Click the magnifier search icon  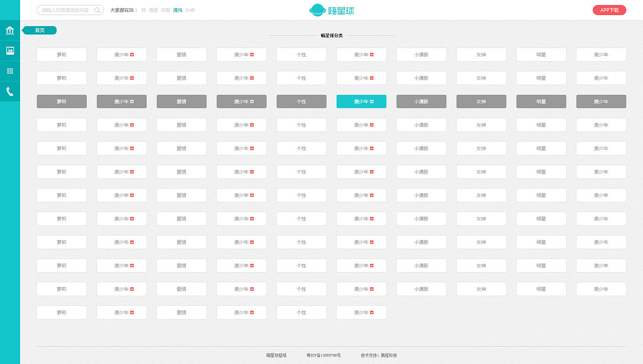click(x=97, y=10)
